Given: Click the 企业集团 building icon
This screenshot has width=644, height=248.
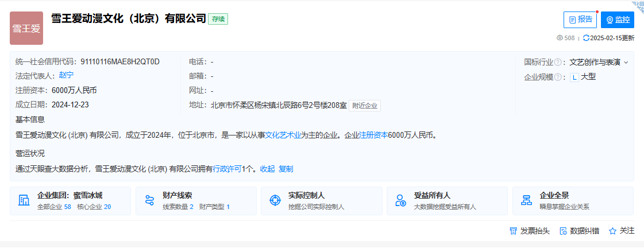Looking at the screenshot, I should 24,200.
